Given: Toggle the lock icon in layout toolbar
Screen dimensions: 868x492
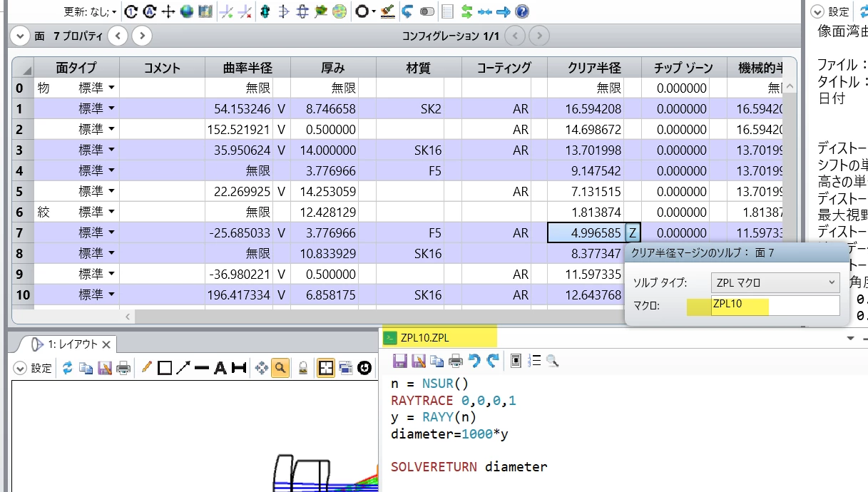Looking at the screenshot, I should tap(303, 368).
